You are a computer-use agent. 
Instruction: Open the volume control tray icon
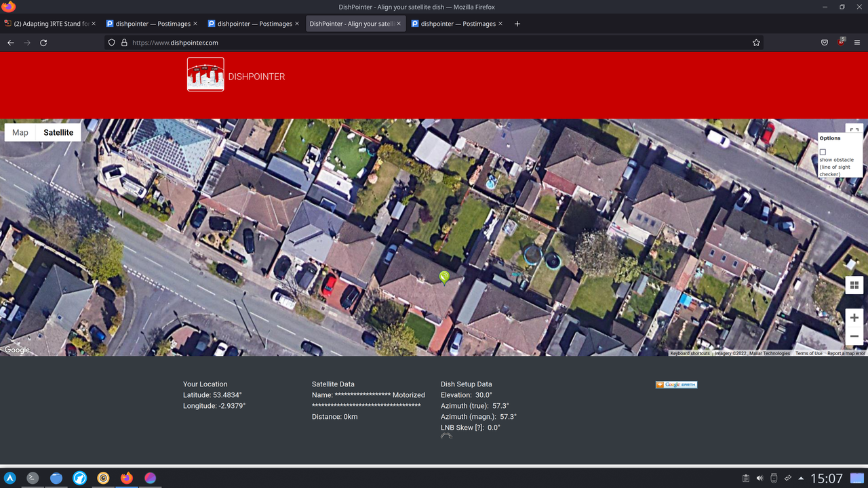click(760, 479)
